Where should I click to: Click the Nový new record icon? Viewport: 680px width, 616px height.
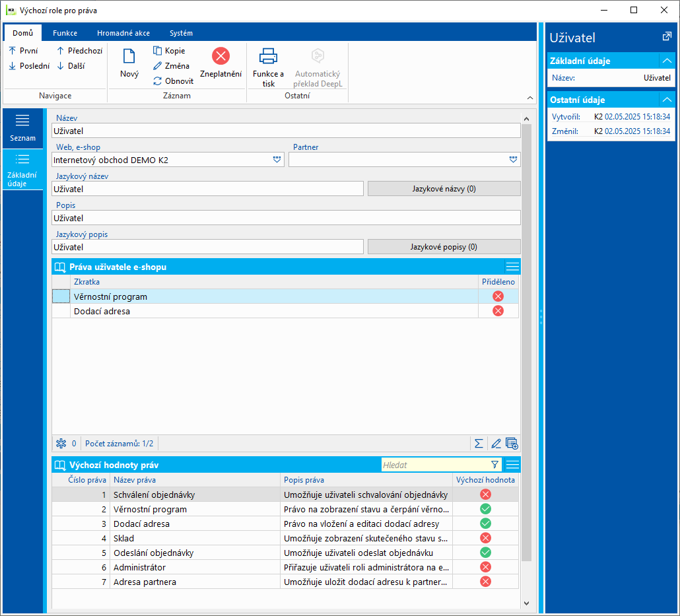coord(129,56)
